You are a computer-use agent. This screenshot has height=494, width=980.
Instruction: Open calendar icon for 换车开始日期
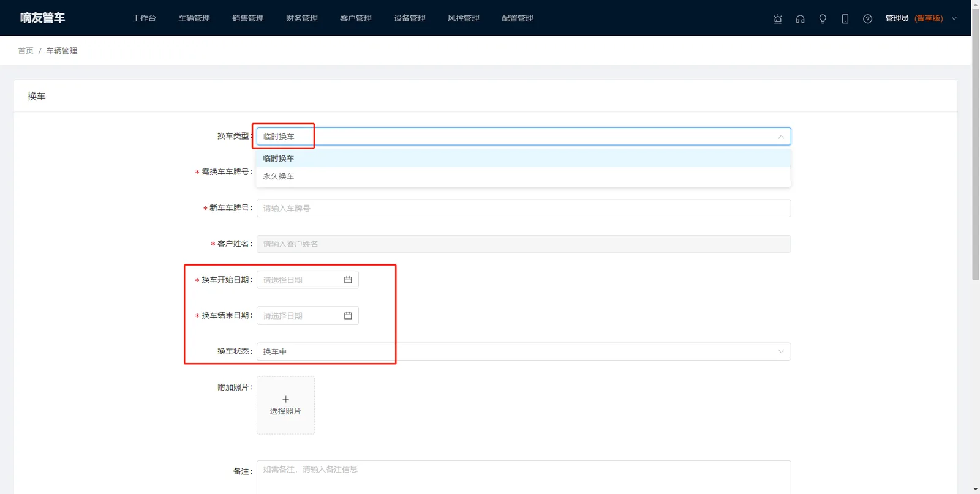point(348,280)
